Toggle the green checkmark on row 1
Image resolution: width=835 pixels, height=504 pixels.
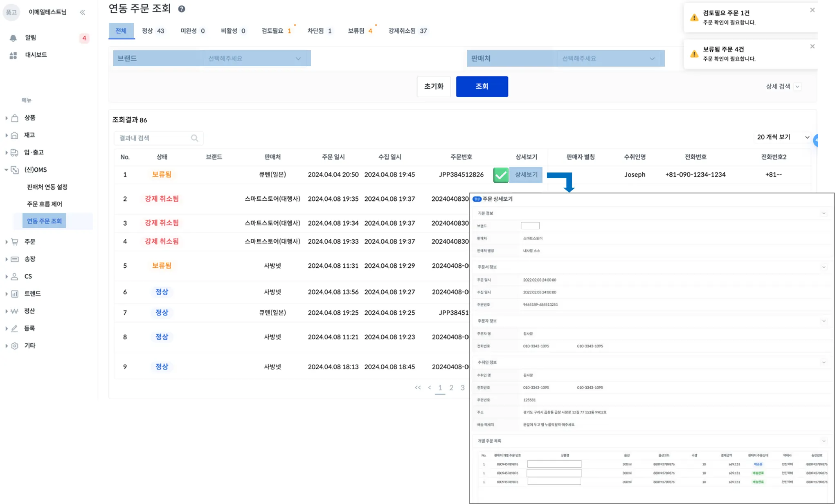coord(501,175)
